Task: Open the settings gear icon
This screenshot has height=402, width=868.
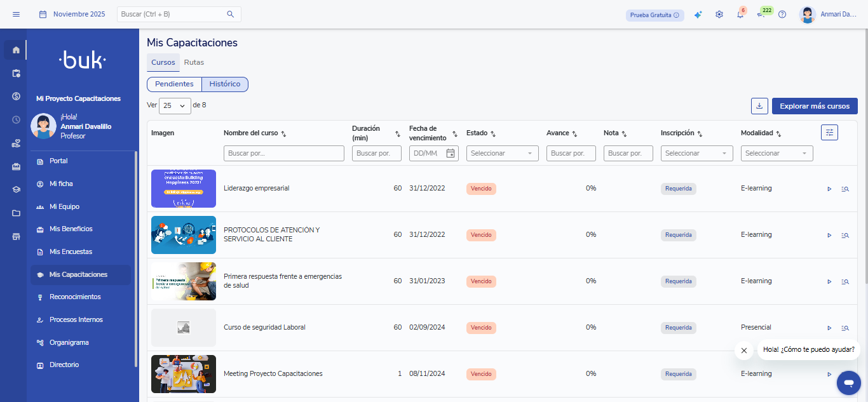Action: click(719, 15)
